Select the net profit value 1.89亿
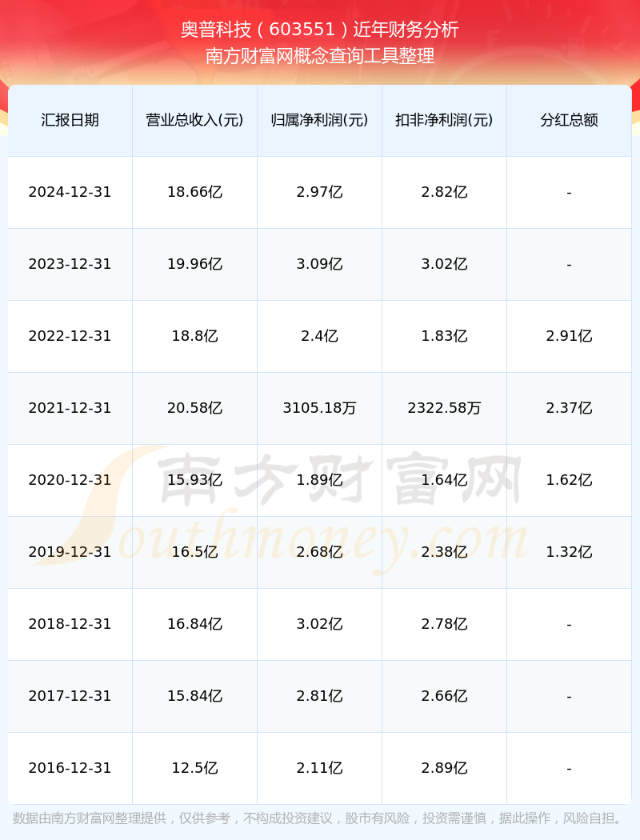 click(319, 480)
